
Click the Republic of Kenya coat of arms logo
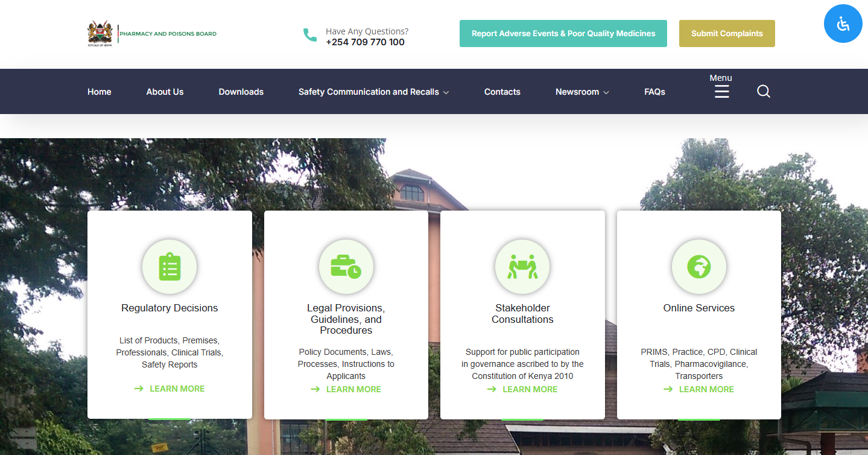pos(100,34)
